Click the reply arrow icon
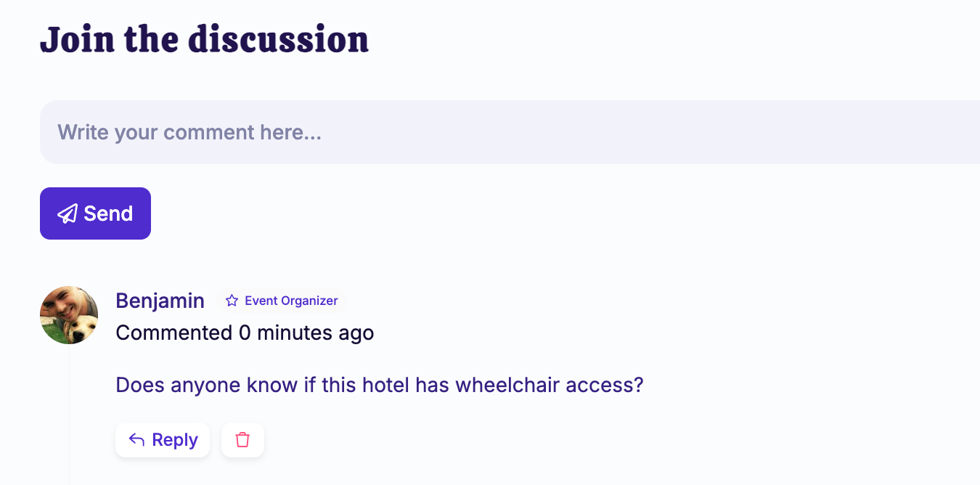980x485 pixels. click(x=136, y=440)
